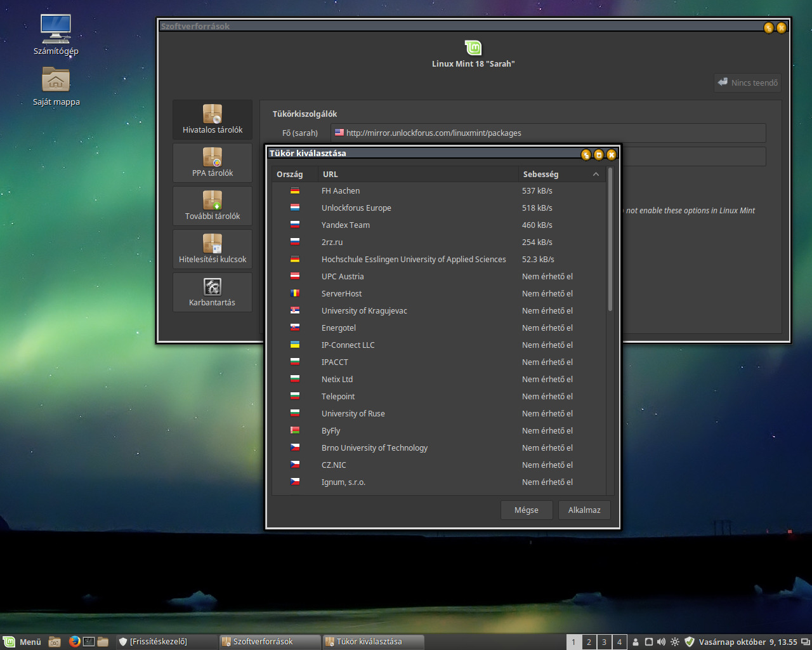Image resolution: width=812 pixels, height=650 pixels.
Task: Click the Alkalmaz button
Action: [x=584, y=510]
